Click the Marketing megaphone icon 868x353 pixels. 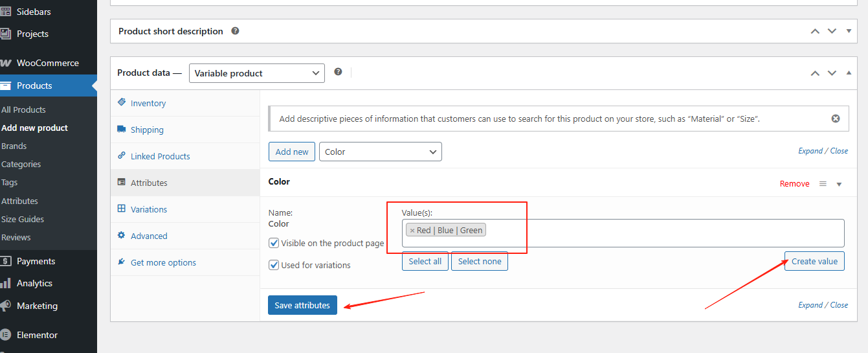[x=6, y=306]
